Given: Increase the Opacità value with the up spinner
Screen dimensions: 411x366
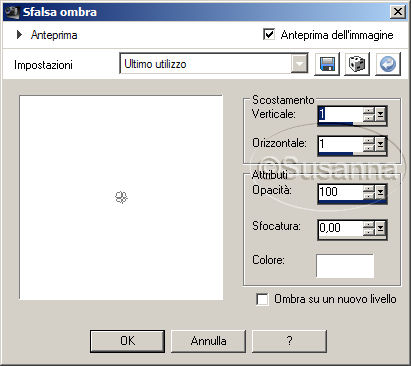Looking at the screenshot, I should (x=369, y=188).
